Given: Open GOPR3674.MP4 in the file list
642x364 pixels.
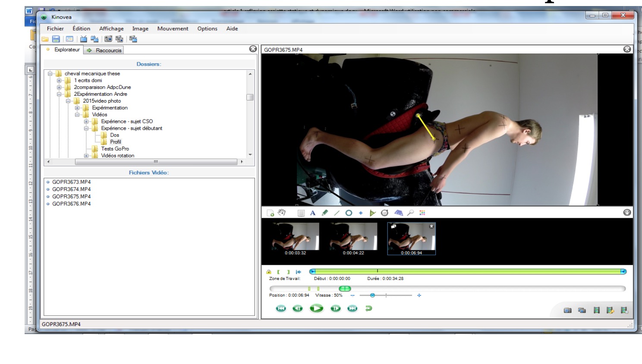Looking at the screenshot, I should coord(72,189).
